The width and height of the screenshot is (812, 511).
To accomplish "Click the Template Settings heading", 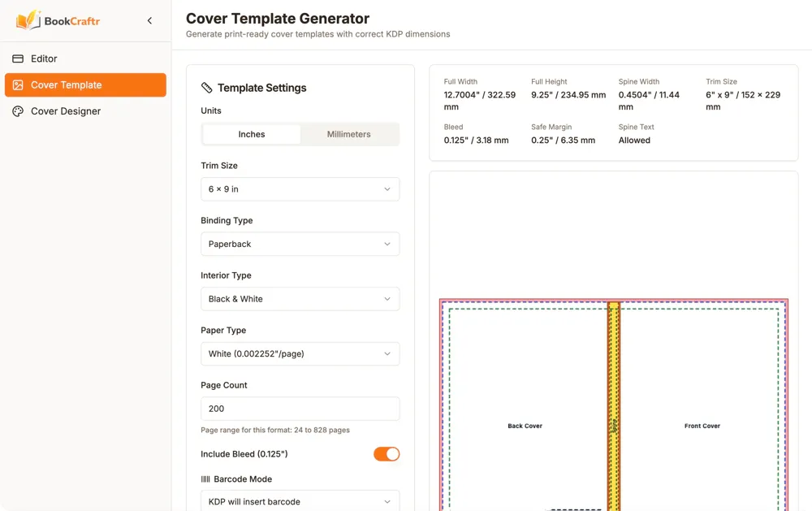I will [261, 88].
